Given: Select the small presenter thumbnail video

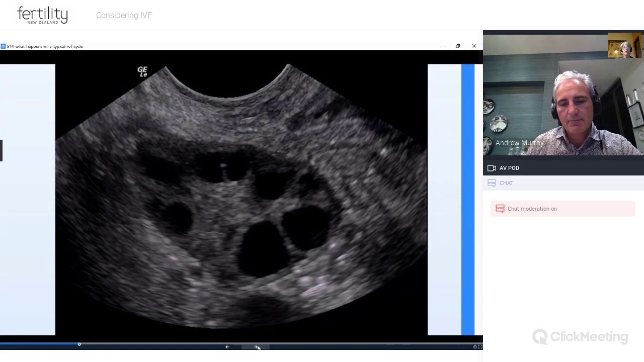Looking at the screenshot, I should [x=624, y=45].
